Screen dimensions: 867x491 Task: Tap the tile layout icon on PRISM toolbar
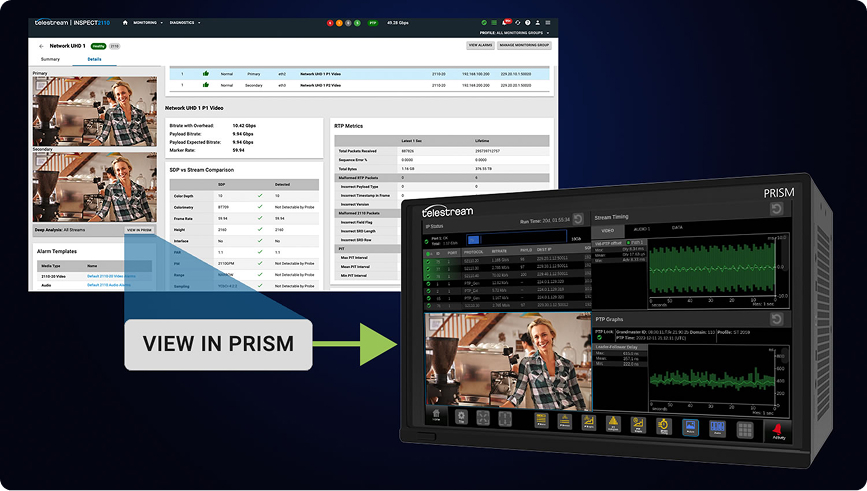pos(505,419)
